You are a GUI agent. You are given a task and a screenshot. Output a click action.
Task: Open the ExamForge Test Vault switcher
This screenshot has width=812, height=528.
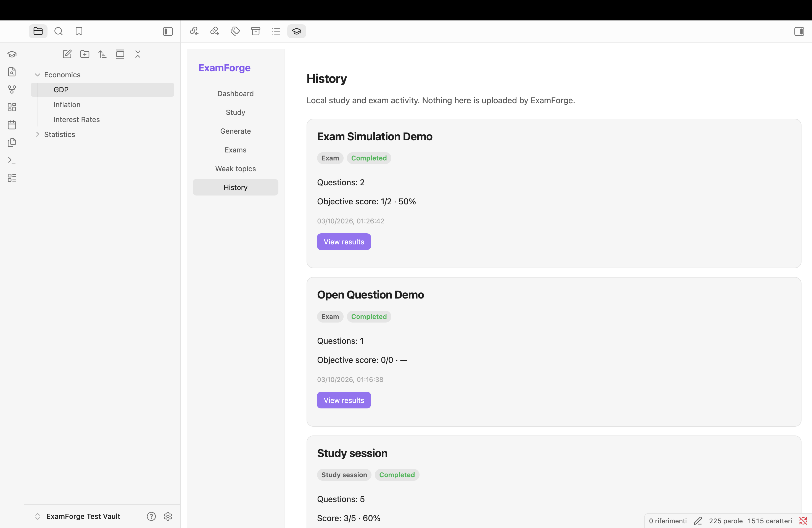click(x=78, y=516)
